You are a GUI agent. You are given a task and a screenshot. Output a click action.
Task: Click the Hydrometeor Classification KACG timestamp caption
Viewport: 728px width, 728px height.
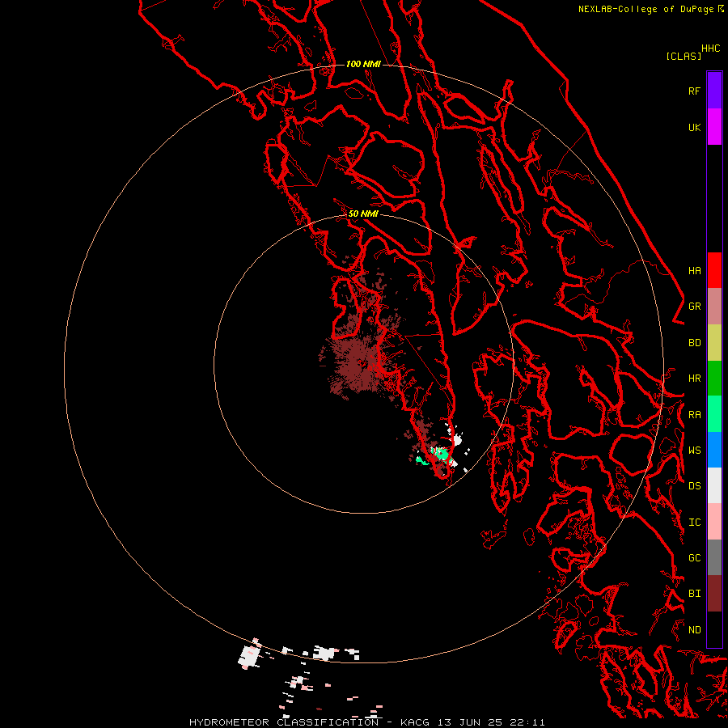pos(366,722)
